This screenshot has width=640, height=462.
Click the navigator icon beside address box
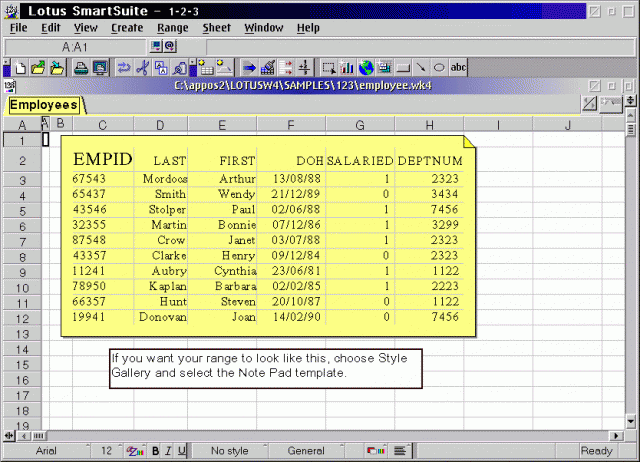(x=156, y=47)
